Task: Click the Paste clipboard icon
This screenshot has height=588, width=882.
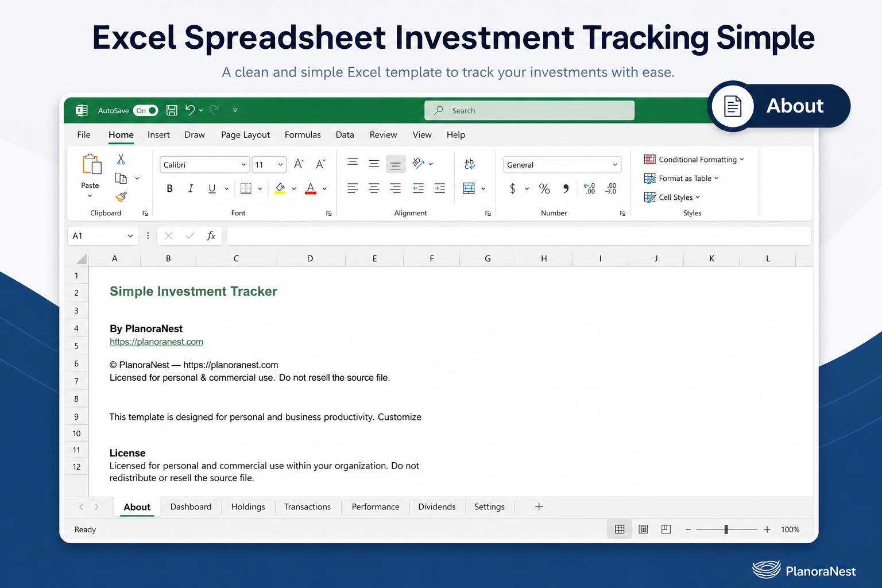Action: pyautogui.click(x=92, y=164)
